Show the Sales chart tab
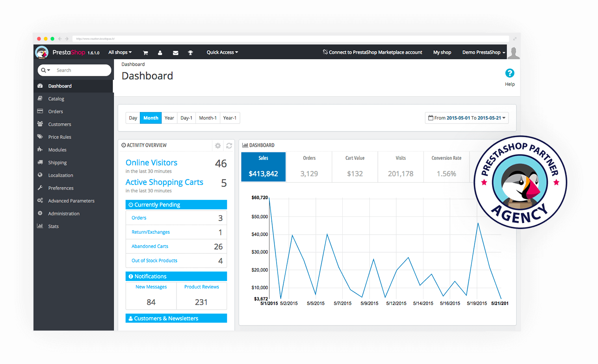Screen dimensions: 598x364 pyautogui.click(x=263, y=167)
